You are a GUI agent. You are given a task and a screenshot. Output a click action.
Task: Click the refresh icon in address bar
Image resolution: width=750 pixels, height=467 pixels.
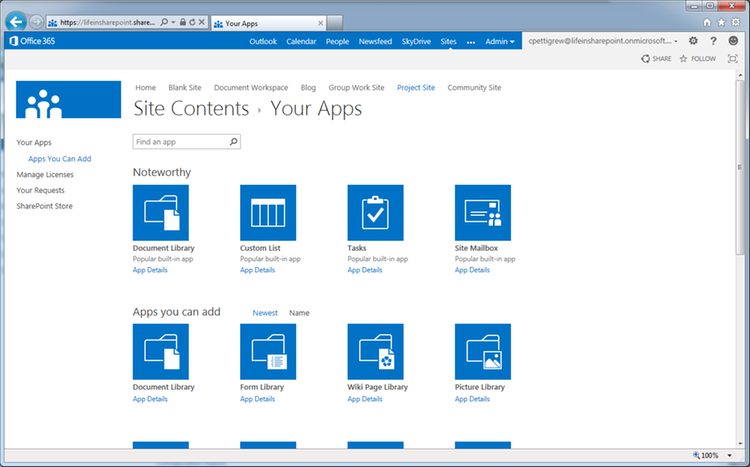[192, 22]
